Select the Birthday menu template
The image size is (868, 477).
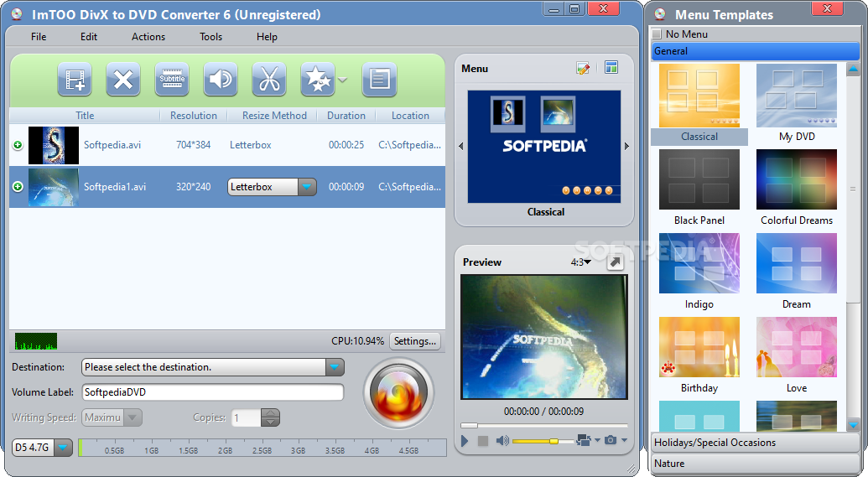(x=699, y=355)
